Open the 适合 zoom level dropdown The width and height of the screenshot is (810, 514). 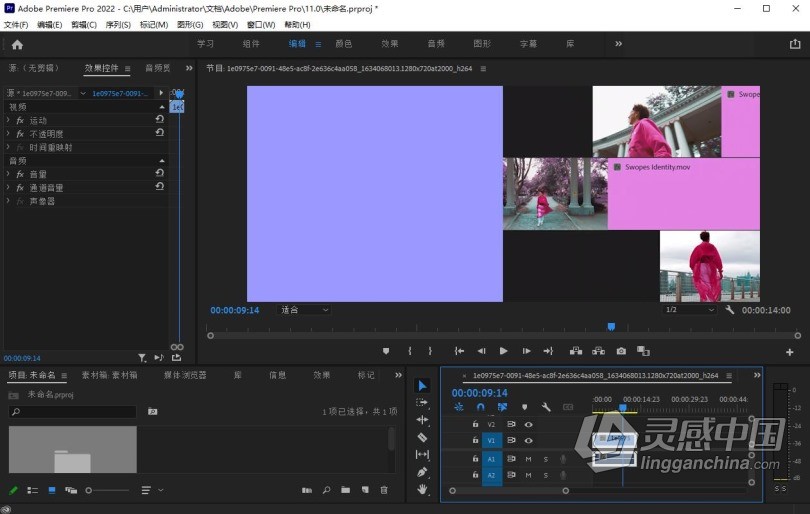pyautogui.click(x=304, y=310)
